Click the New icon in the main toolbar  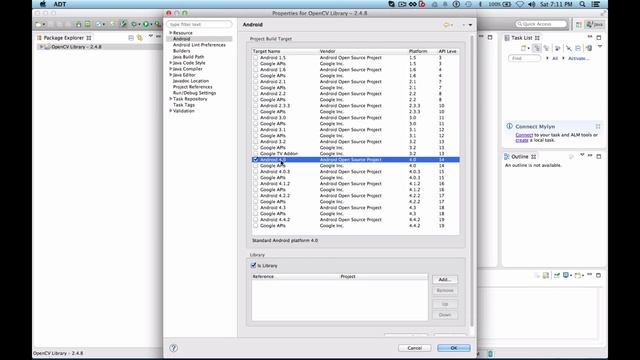pos(39,24)
